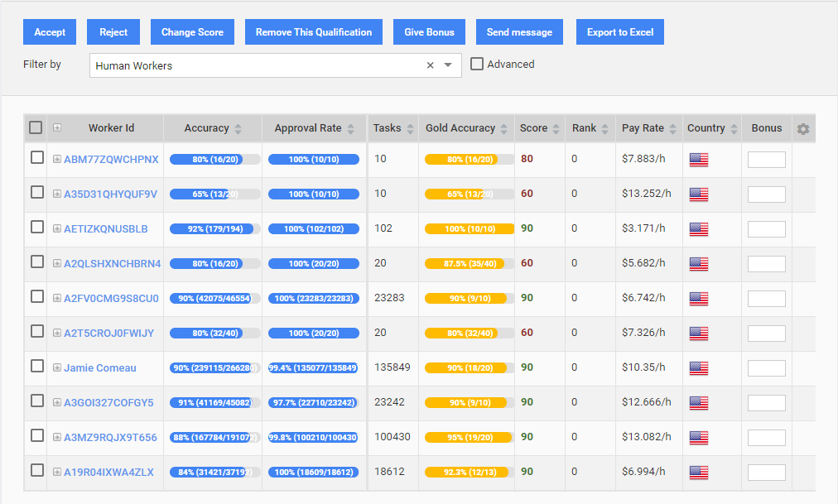Click approval rate bar 97.7% (22710/23242)
The image size is (838, 504).
[314, 402]
